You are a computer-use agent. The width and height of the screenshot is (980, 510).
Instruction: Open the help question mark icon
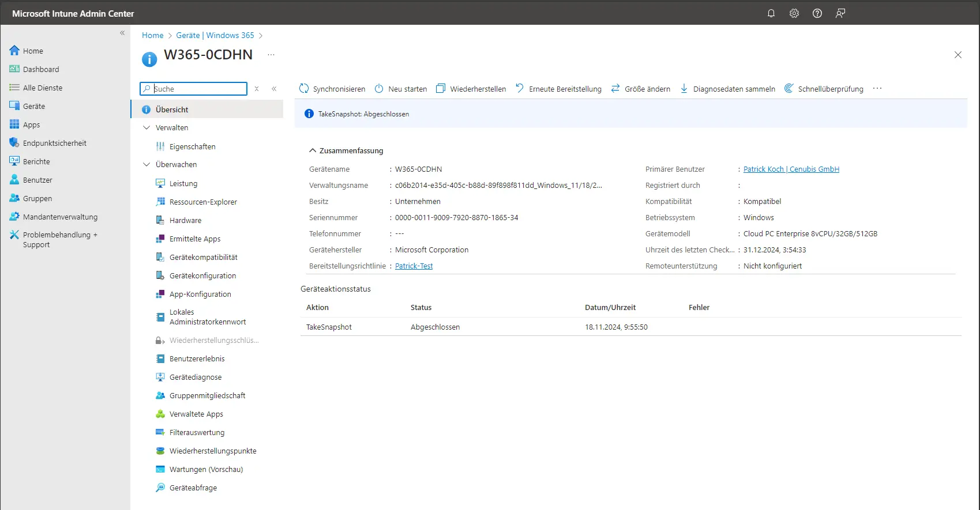(817, 13)
